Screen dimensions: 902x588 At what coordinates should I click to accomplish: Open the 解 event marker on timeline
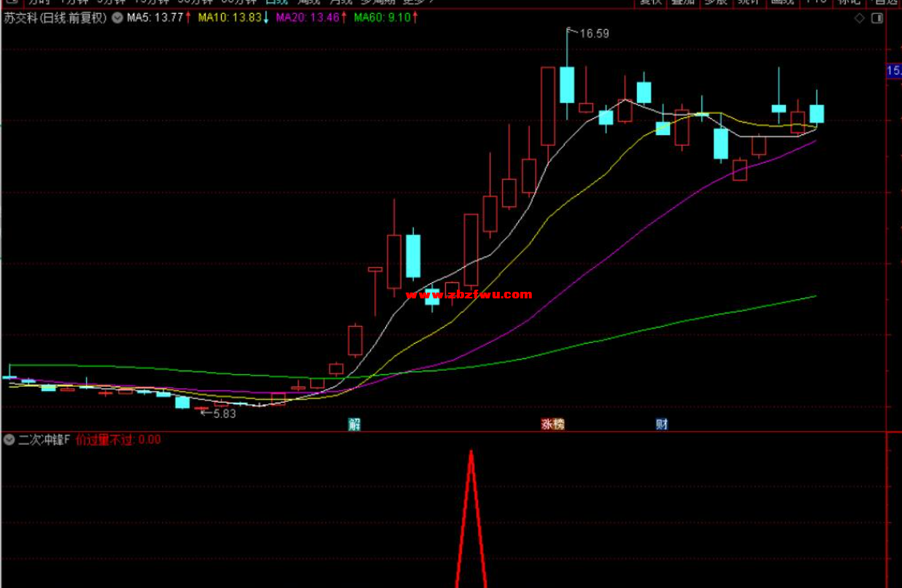coord(355,424)
